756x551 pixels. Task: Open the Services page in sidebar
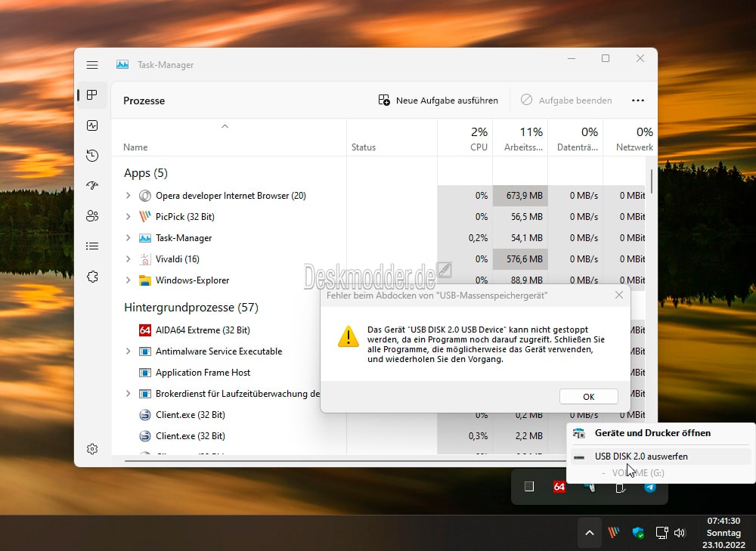coord(92,277)
